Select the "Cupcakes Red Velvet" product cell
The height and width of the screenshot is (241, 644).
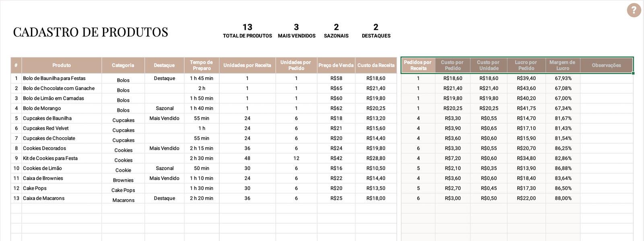(x=62, y=128)
